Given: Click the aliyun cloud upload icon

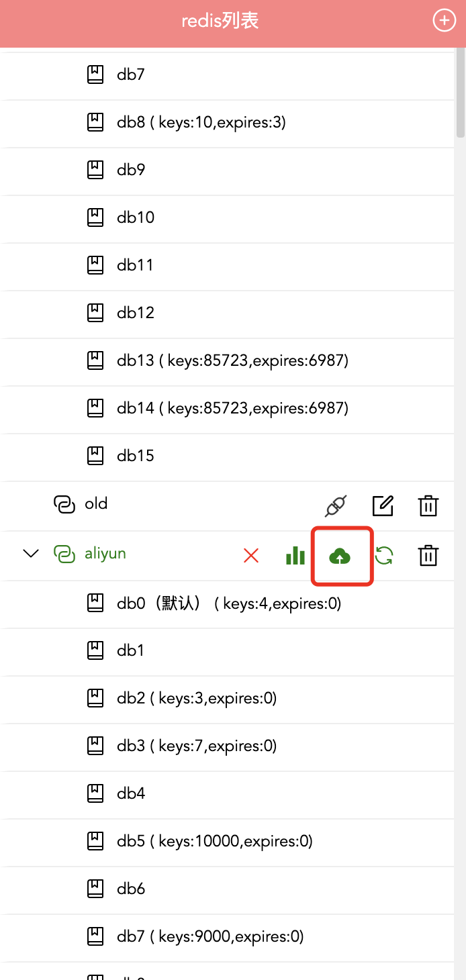Looking at the screenshot, I should coord(340,556).
